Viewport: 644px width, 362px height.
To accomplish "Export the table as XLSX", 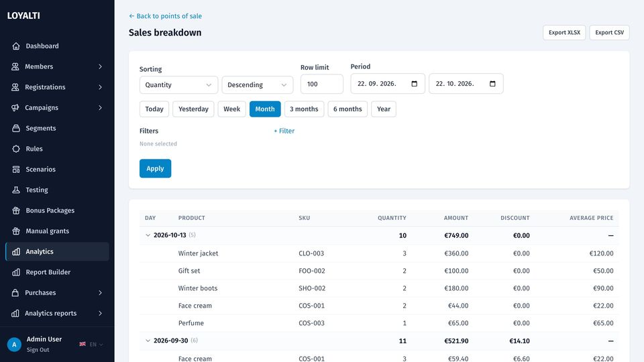I will pos(564,32).
